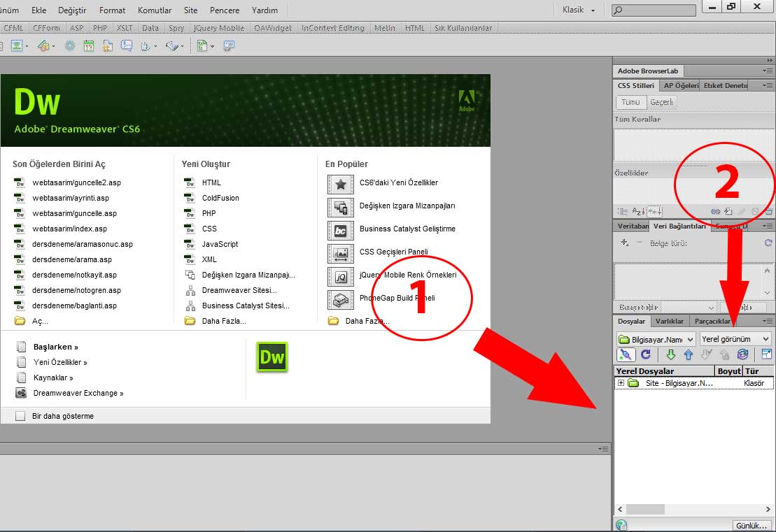Open the Komutlar menu
776x532 pixels.
tap(155, 10)
